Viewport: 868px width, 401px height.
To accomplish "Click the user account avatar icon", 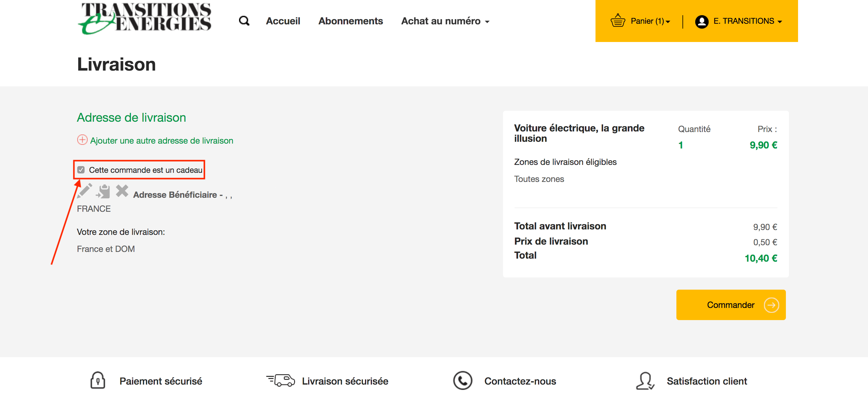I will [x=702, y=22].
